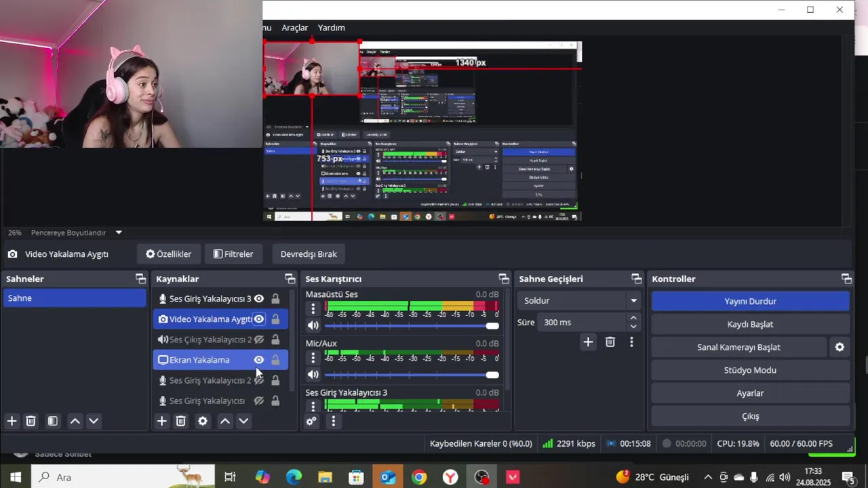Open Google Chrome from taskbar
The image size is (868, 488).
[x=419, y=477]
